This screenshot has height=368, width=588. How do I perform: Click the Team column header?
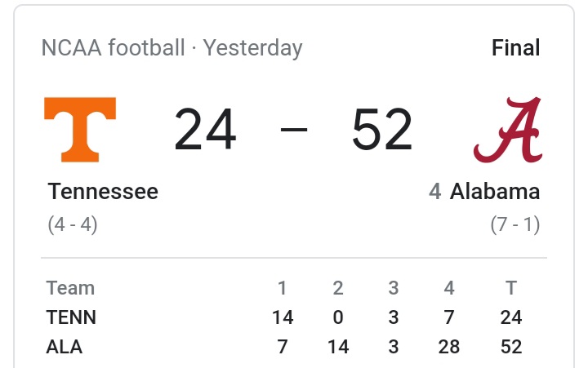[70, 288]
